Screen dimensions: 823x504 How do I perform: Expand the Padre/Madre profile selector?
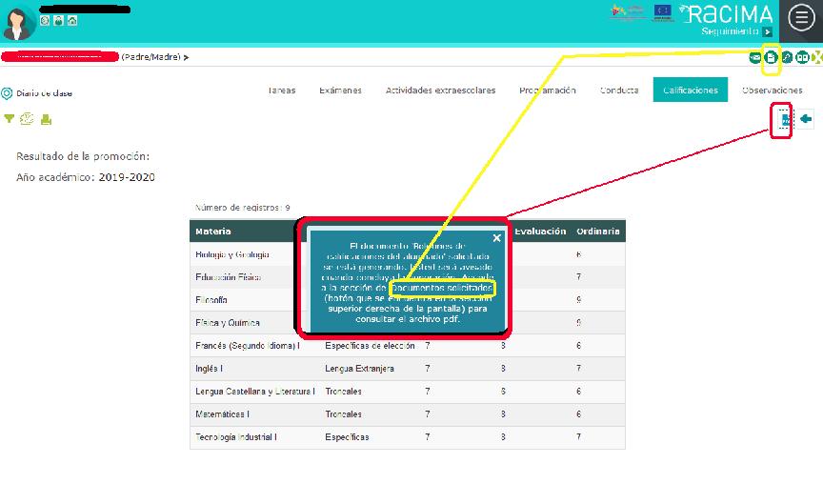click(187, 57)
